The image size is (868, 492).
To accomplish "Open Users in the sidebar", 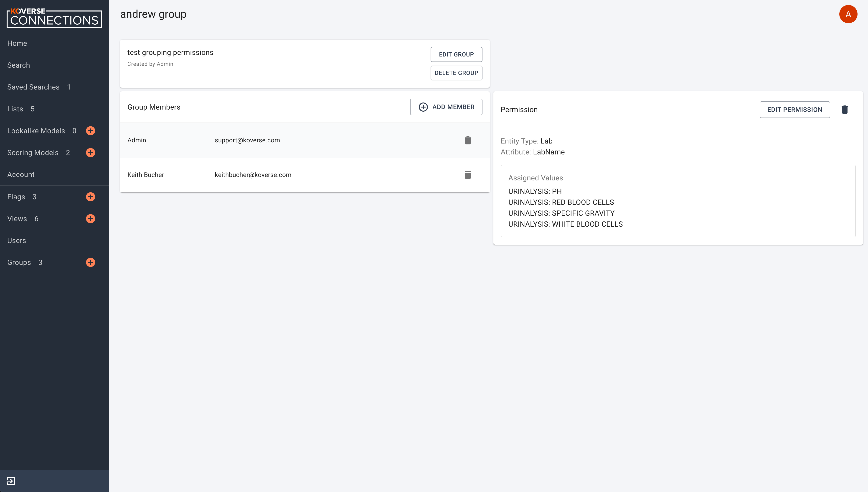I will pos(17,241).
